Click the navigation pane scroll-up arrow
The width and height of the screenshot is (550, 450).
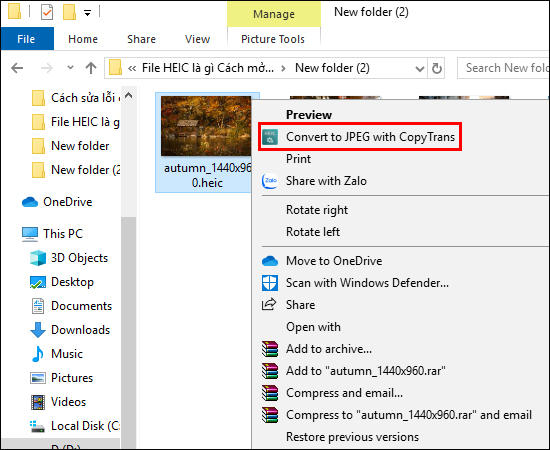coord(129,95)
